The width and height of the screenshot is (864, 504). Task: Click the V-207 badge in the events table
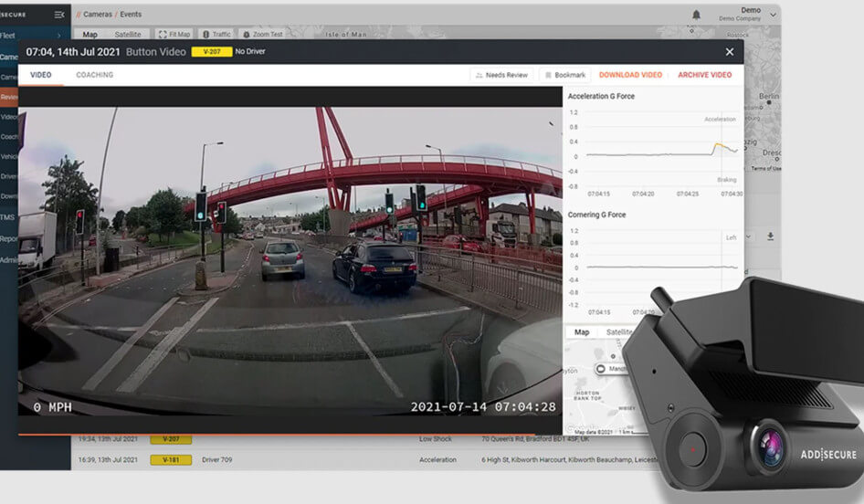171,439
